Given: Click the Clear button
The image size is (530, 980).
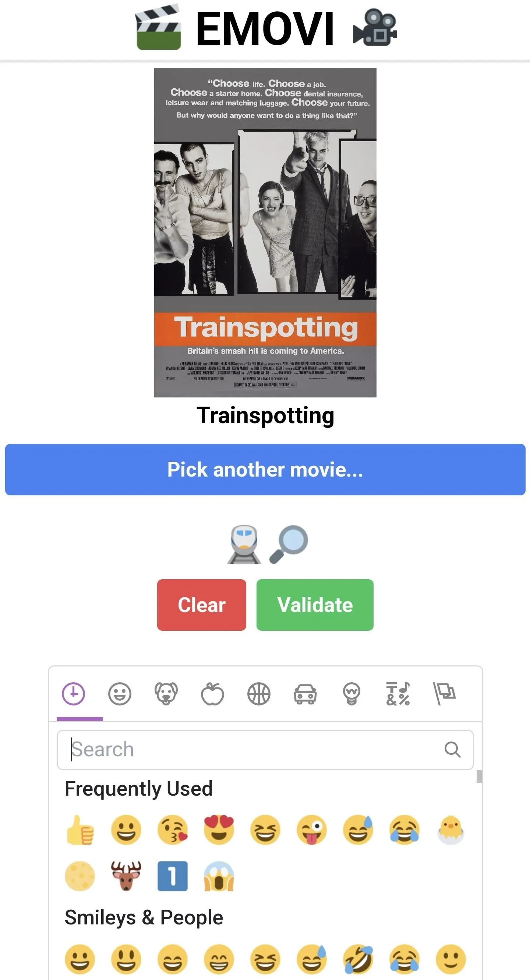Looking at the screenshot, I should [x=202, y=605].
